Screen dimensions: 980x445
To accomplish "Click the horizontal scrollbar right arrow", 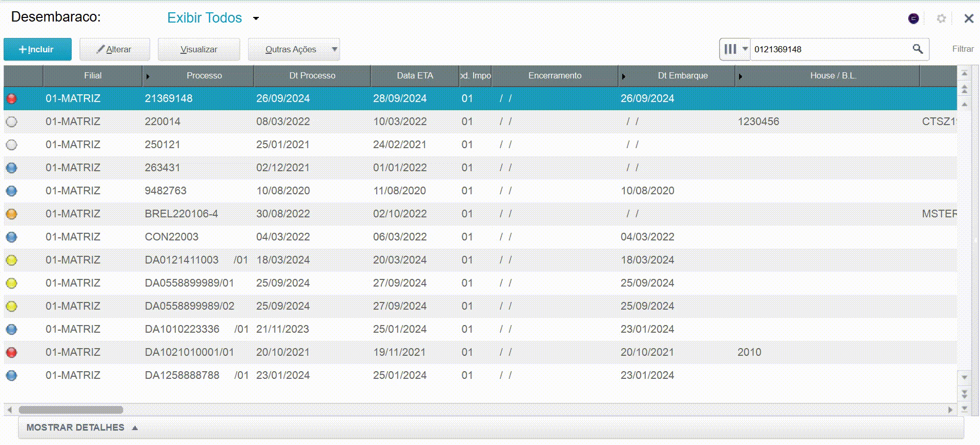I will point(950,410).
